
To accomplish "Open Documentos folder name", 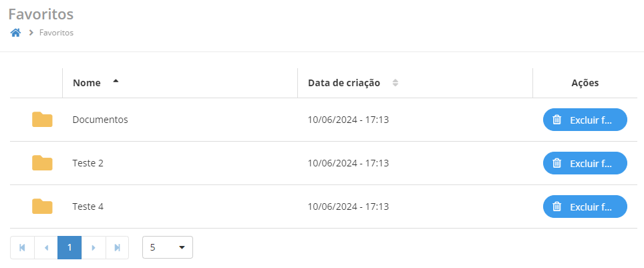I will pyautogui.click(x=100, y=120).
